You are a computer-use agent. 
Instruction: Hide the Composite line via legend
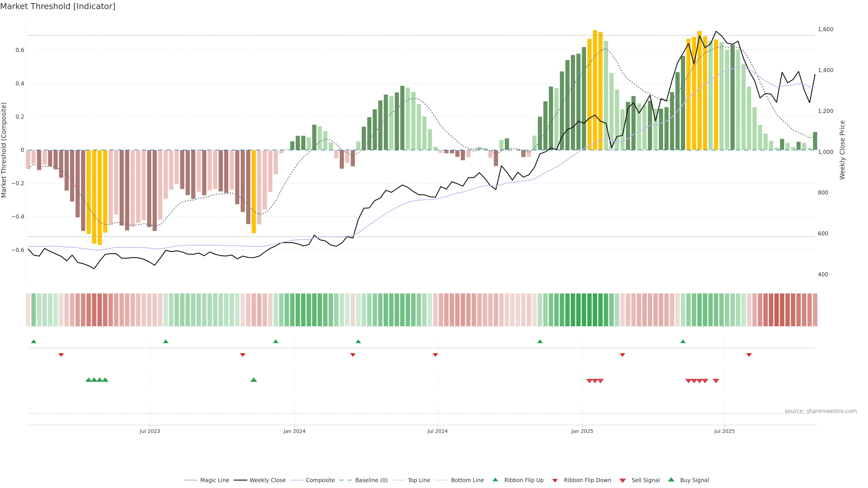[x=320, y=480]
